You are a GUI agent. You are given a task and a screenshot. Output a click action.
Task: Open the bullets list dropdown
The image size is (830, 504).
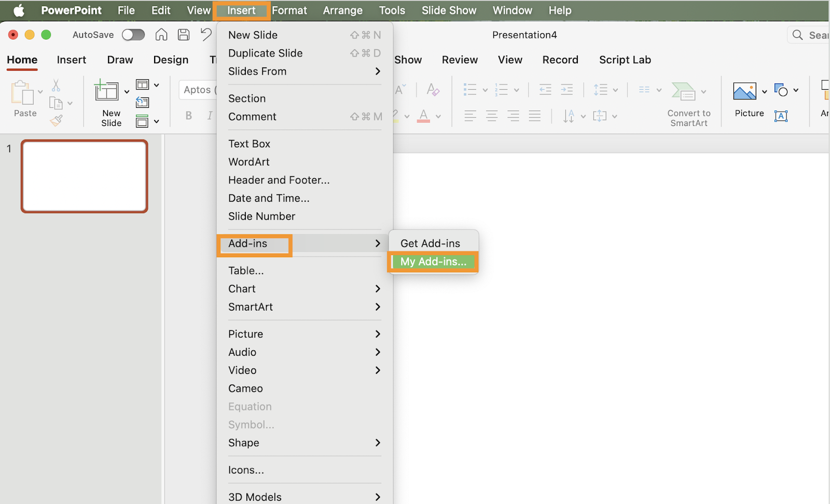[485, 90]
